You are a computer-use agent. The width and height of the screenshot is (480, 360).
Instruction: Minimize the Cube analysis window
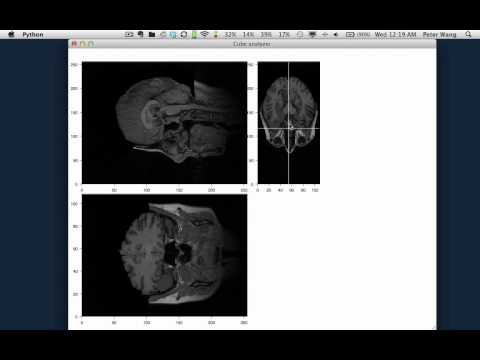click(83, 44)
